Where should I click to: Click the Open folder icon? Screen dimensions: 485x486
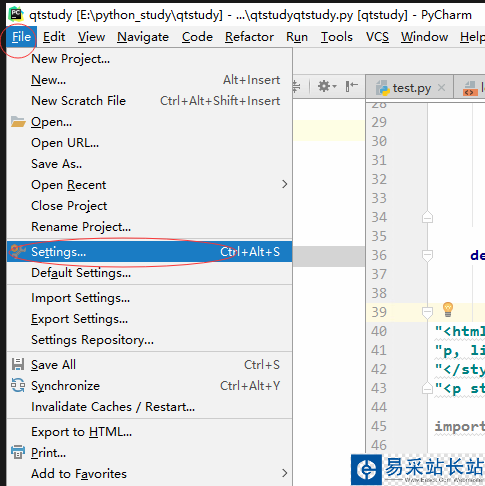click(x=18, y=122)
